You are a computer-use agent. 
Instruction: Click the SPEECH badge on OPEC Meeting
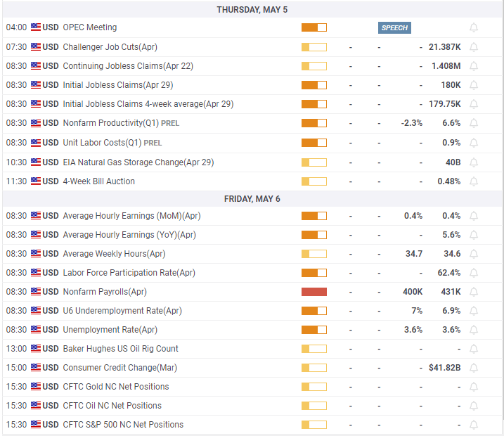[394, 28]
